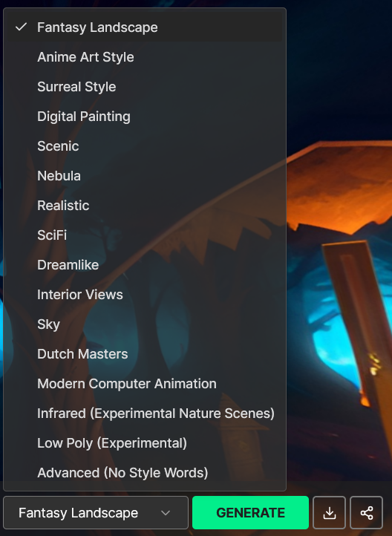Click the checkmark beside Fantasy Landscape
The image size is (392, 536).
pyautogui.click(x=22, y=27)
